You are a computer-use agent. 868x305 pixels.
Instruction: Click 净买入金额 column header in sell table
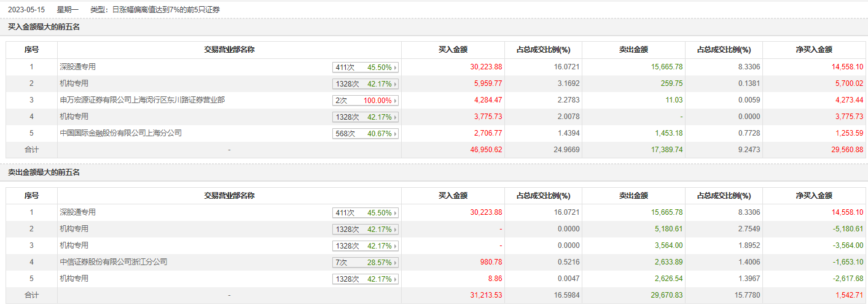coord(814,196)
